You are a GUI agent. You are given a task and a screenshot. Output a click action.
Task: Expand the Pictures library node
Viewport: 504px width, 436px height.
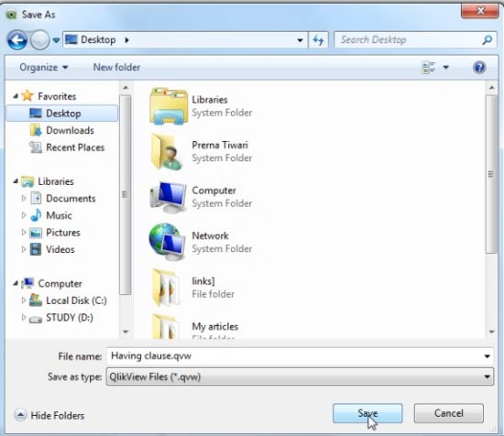pyautogui.click(x=24, y=233)
